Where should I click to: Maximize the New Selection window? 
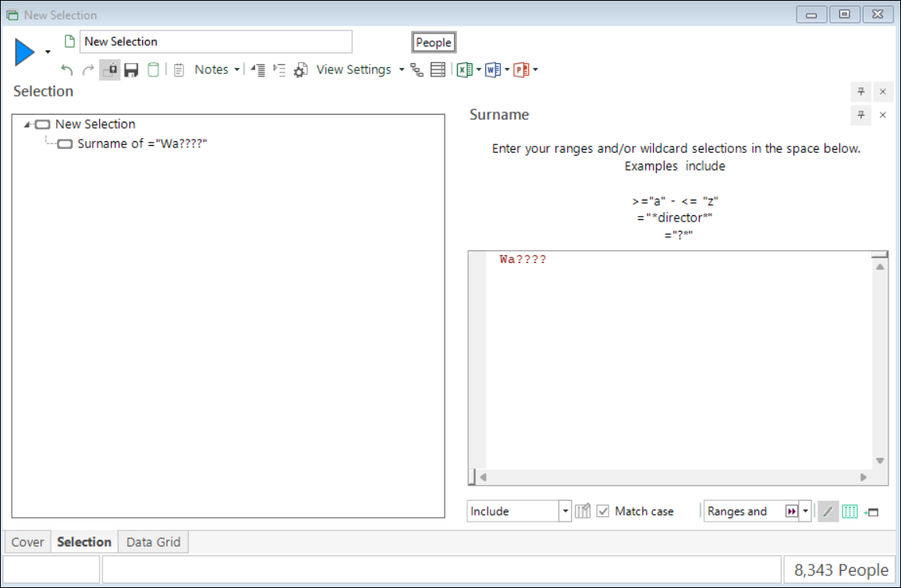844,14
